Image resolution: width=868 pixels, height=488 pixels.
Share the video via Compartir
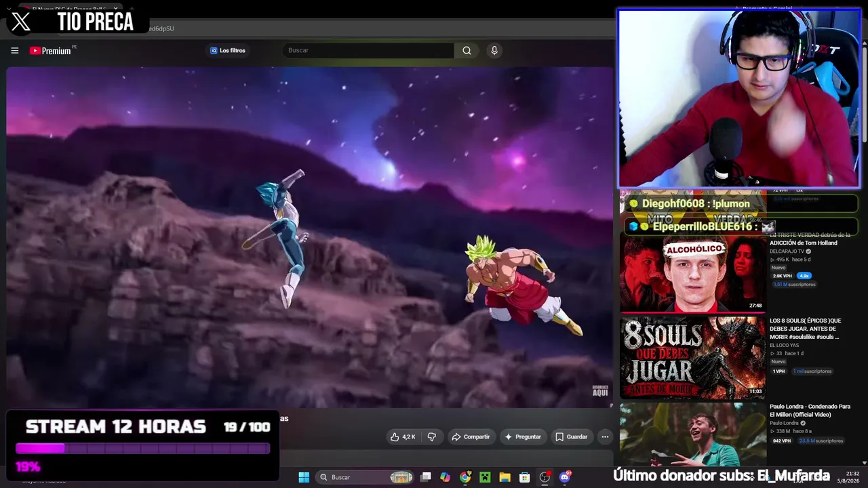(x=471, y=437)
